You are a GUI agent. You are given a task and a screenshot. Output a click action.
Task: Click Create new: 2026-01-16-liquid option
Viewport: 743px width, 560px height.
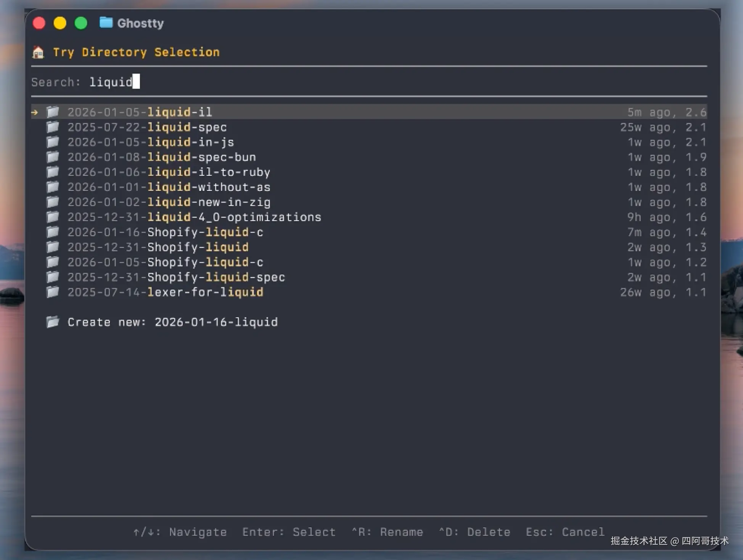pos(172,322)
